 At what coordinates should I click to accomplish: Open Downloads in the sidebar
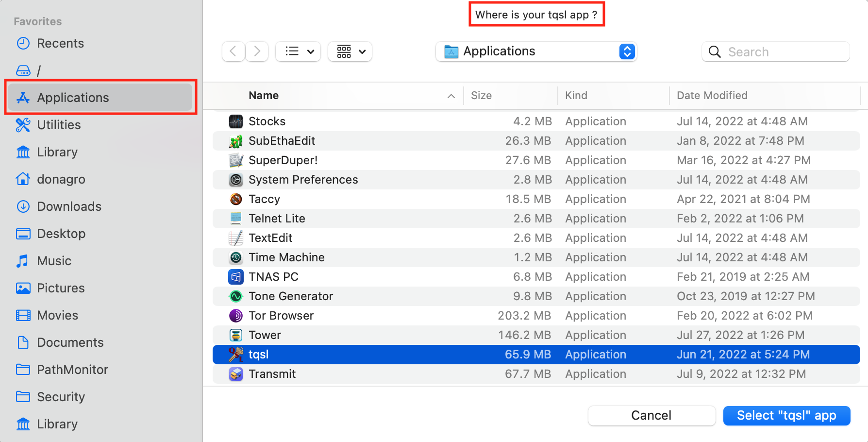[x=69, y=206]
